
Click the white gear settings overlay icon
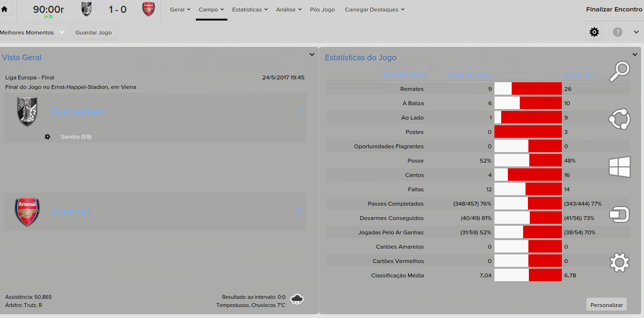[620, 262]
